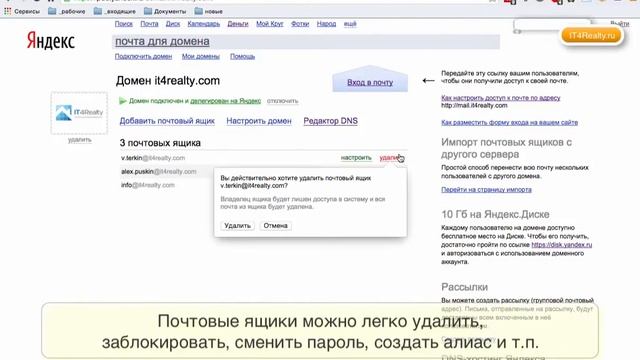
Task: Click the почта для домена header link
Action: coord(162,42)
